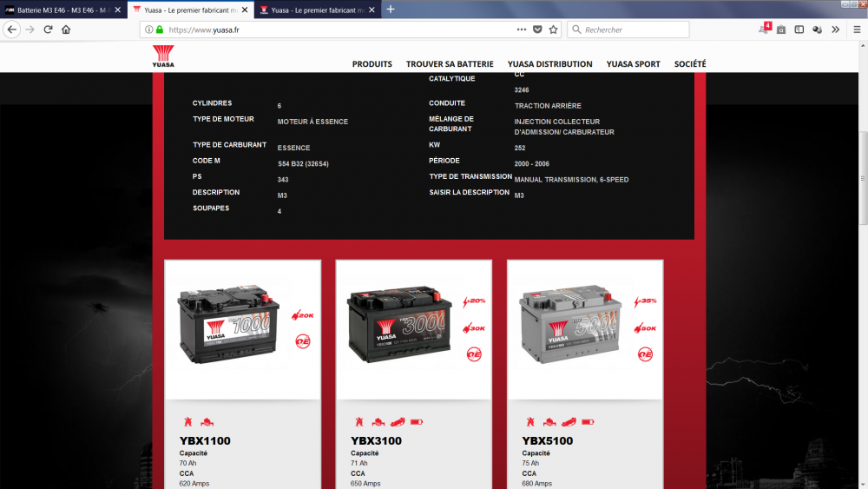This screenshot has height=489, width=868.
Task: Click the 2000 - 2006 period value
Action: (531, 164)
